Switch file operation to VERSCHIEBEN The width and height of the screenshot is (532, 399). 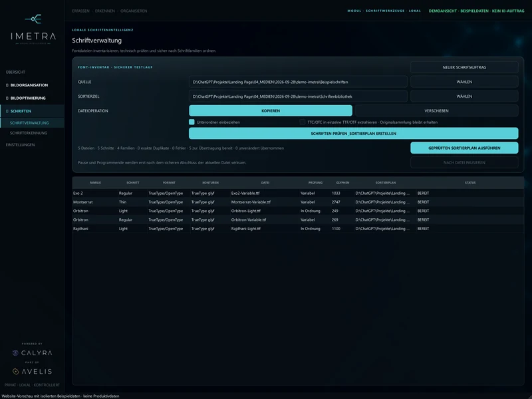[436, 111]
